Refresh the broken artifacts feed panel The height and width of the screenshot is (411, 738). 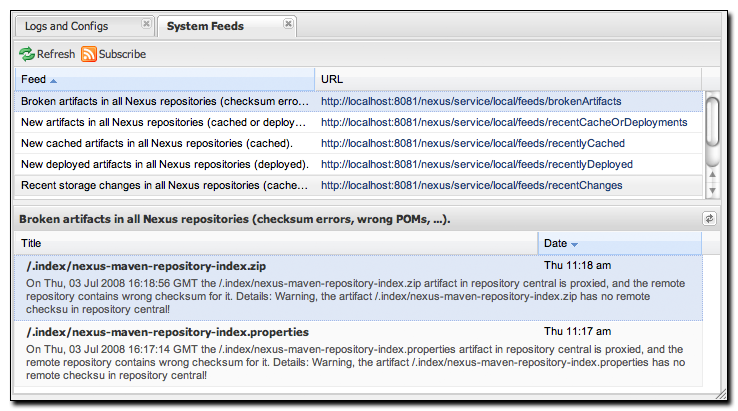pyautogui.click(x=709, y=218)
